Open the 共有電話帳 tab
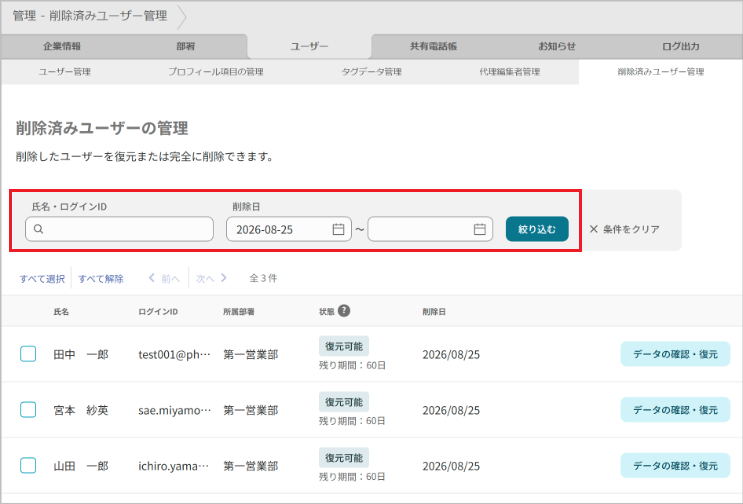The width and height of the screenshot is (743, 504). coord(433,46)
